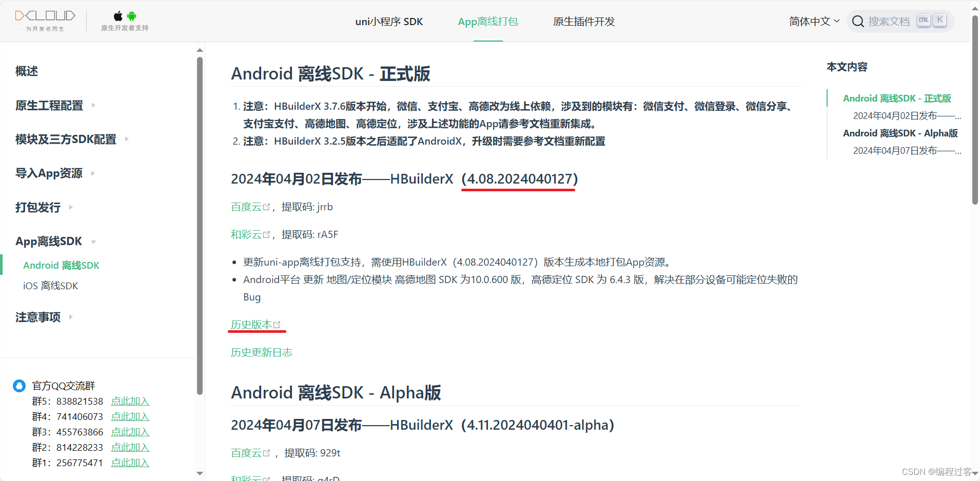Click the QQ group penguin icon

(x=19, y=386)
